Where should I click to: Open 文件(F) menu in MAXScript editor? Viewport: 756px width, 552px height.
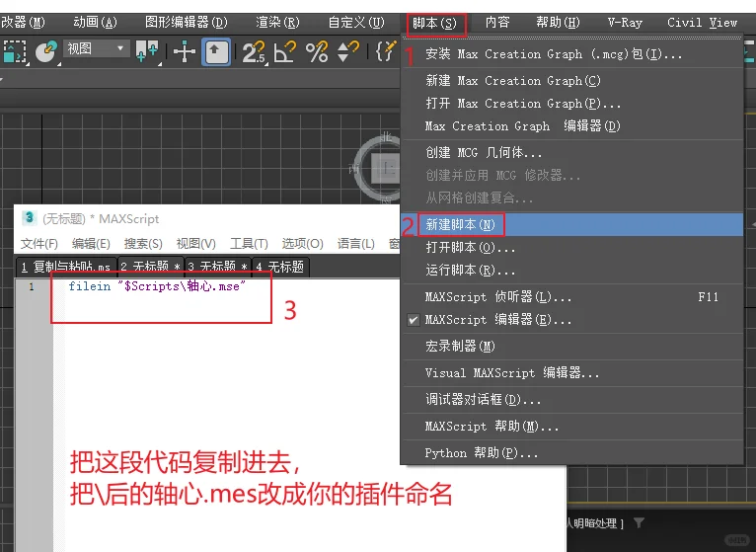[39, 244]
